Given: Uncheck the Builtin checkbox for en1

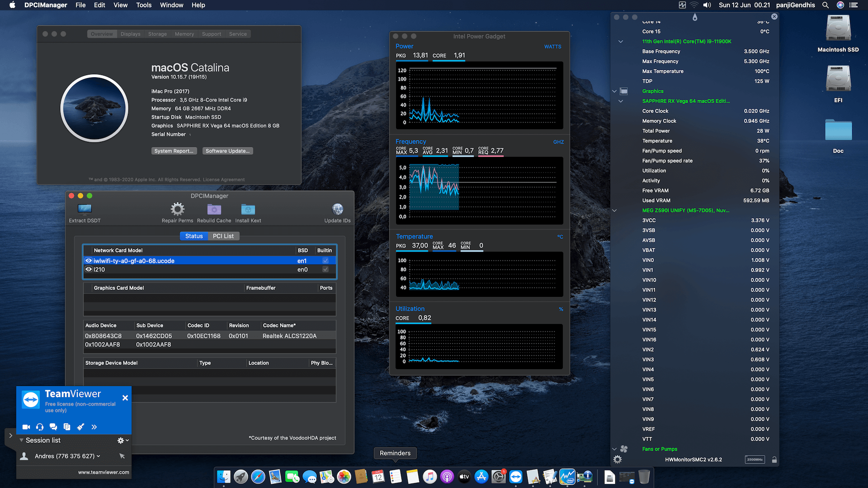Looking at the screenshot, I should click(325, 261).
